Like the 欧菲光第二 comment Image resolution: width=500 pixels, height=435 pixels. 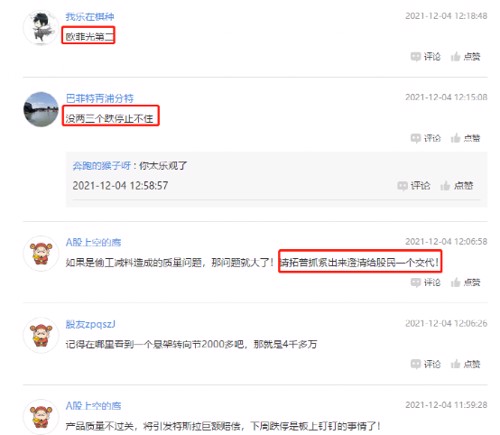pos(465,57)
